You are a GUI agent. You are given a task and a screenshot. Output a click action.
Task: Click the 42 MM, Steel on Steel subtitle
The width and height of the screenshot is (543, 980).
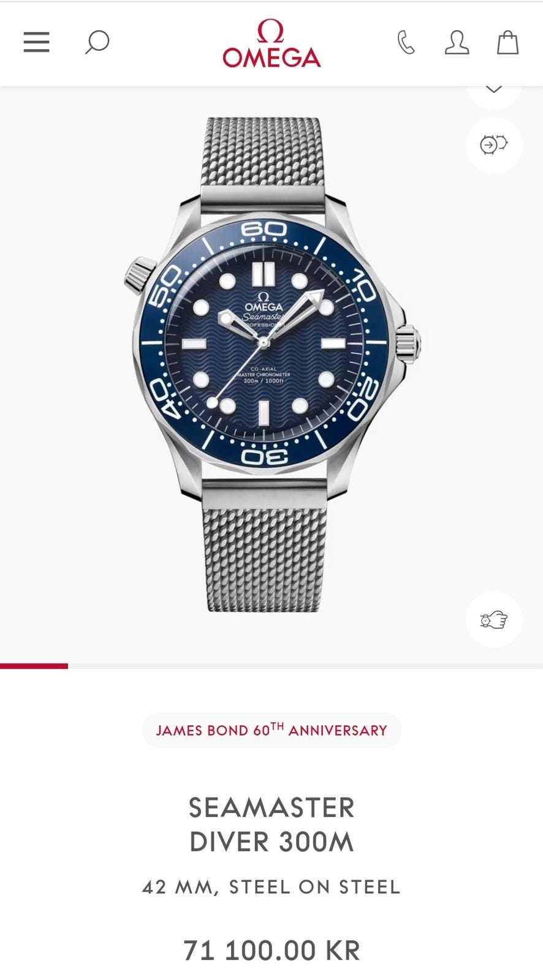pos(271,887)
